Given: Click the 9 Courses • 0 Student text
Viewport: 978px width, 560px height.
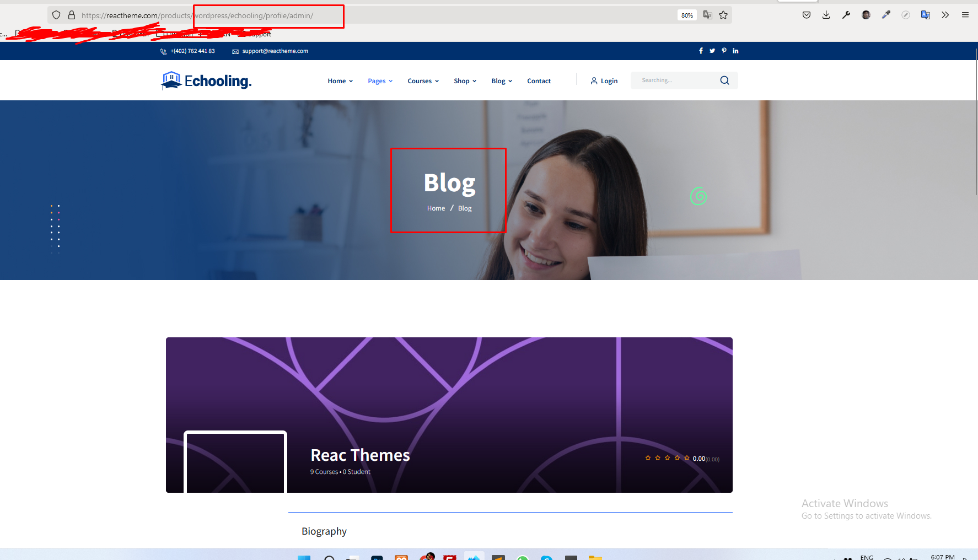Looking at the screenshot, I should click(340, 472).
